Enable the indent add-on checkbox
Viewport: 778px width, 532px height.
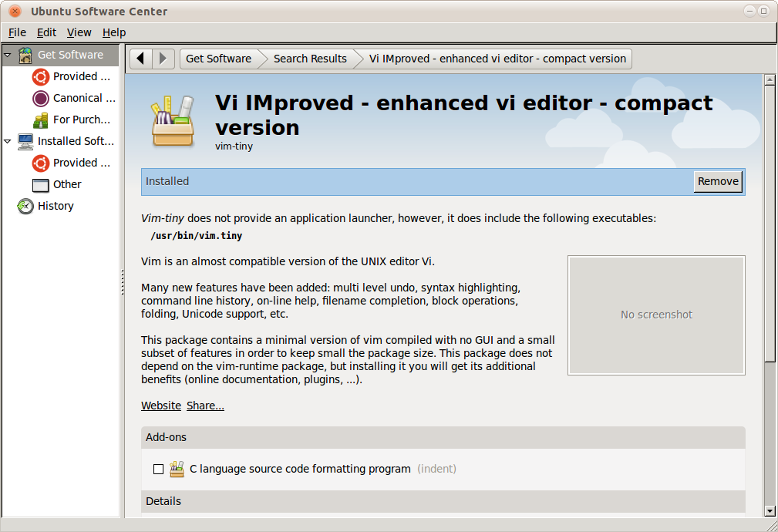[158, 469]
